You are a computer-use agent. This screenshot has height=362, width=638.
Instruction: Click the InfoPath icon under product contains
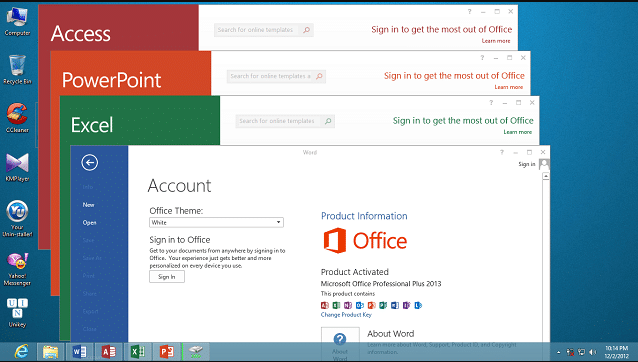tap(406, 305)
